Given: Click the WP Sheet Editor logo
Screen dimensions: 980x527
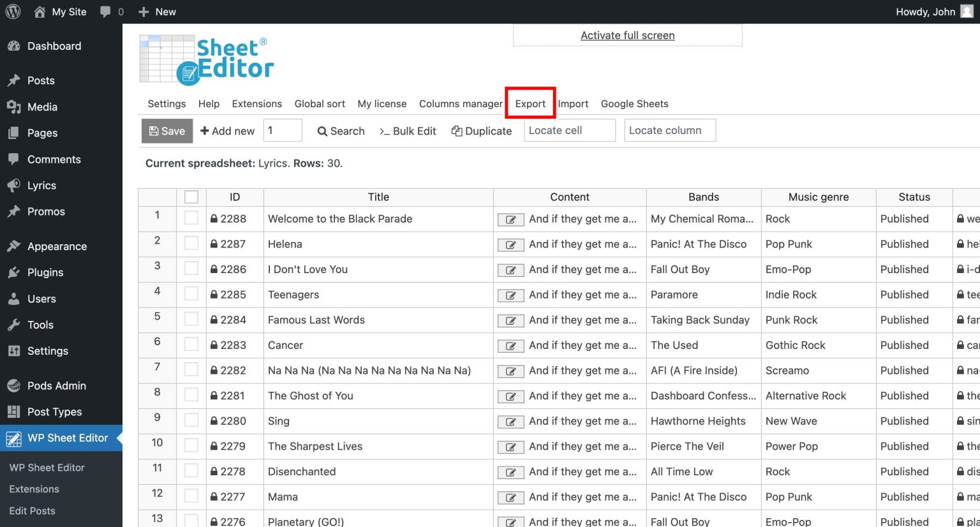Looking at the screenshot, I should click(x=205, y=59).
